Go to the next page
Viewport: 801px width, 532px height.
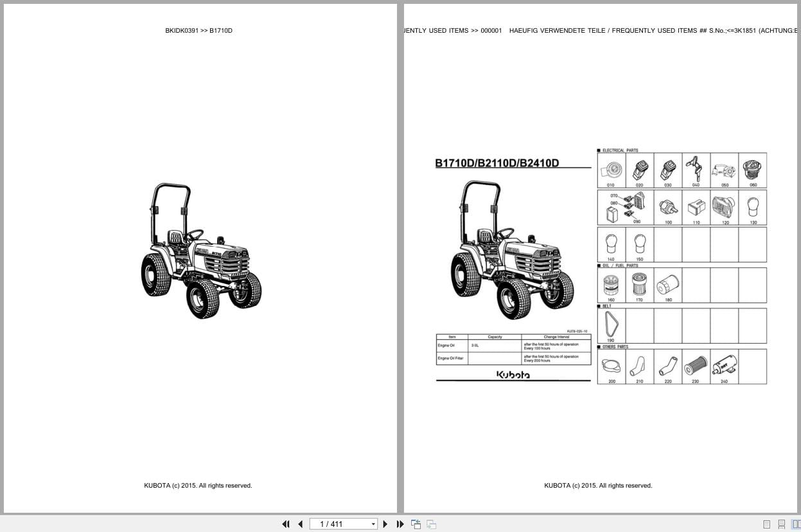[x=385, y=524]
